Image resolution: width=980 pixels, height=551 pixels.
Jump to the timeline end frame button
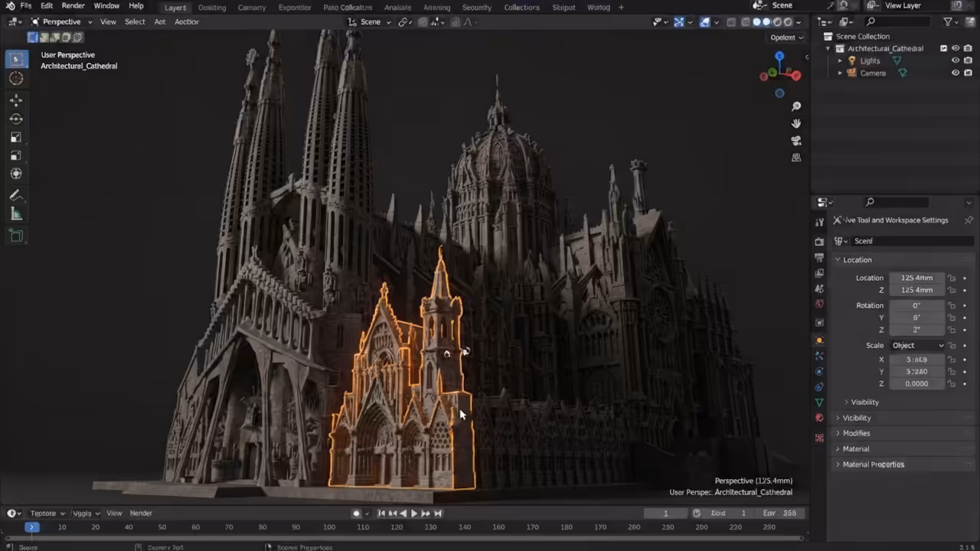pos(438,514)
